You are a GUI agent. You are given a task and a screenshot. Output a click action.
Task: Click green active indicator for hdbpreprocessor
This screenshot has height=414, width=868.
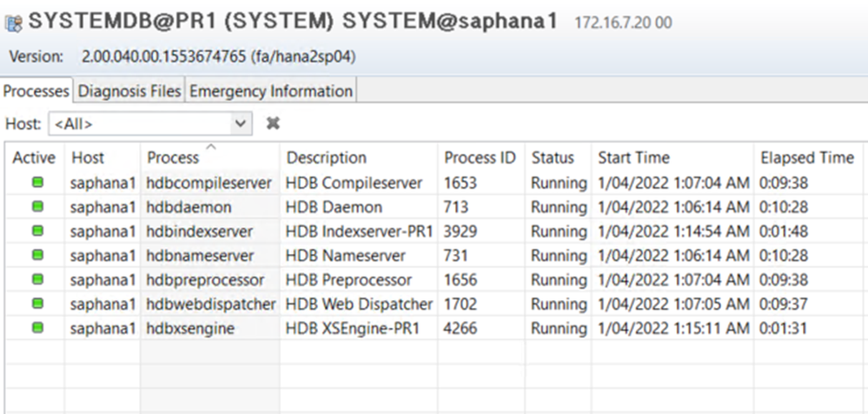[37, 279]
